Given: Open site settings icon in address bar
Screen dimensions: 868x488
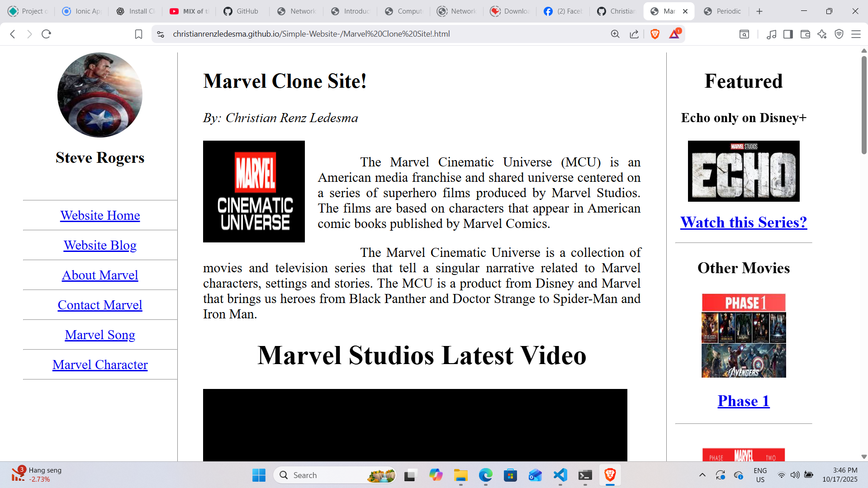Looking at the screenshot, I should tap(161, 34).
